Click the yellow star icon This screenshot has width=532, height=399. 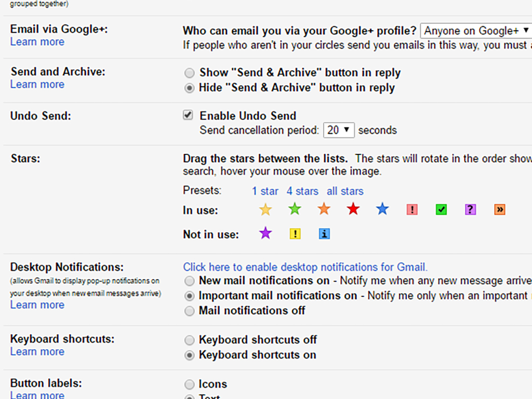[x=265, y=210]
